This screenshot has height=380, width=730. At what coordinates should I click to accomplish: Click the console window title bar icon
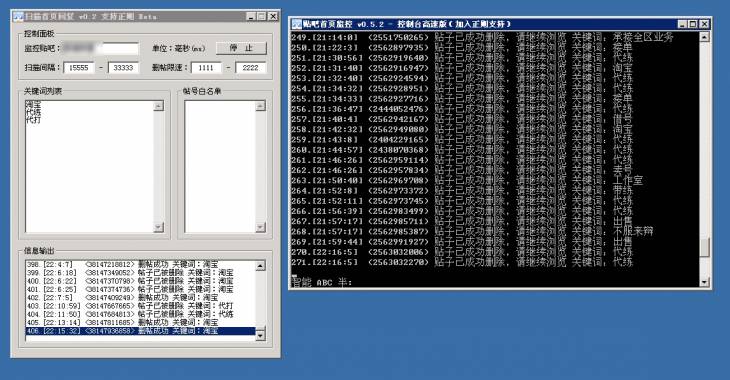pos(297,24)
